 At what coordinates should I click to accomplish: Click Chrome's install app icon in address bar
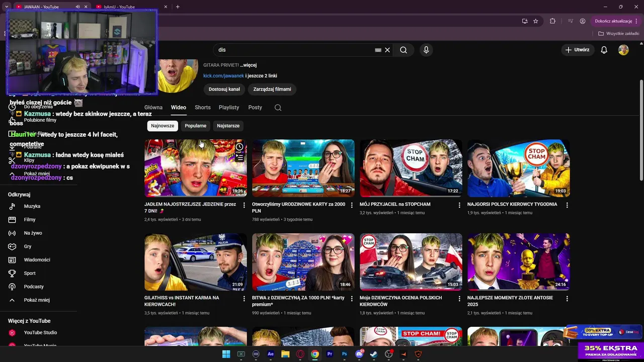525,21
